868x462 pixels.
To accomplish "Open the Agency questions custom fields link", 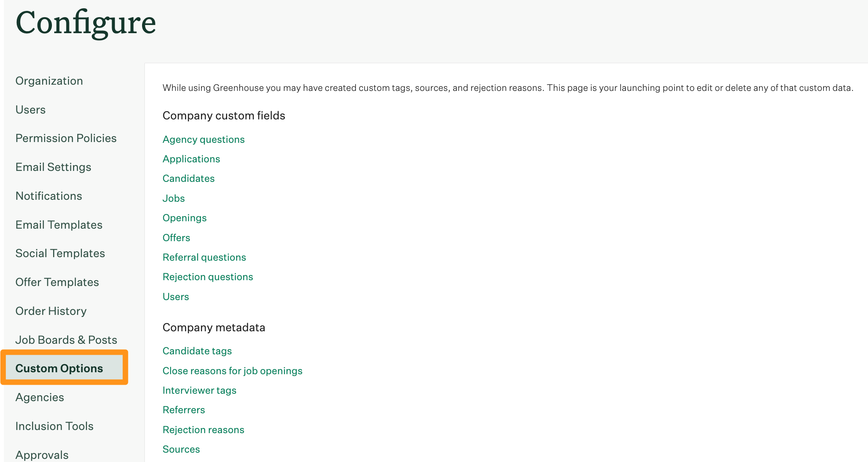I will click(204, 139).
